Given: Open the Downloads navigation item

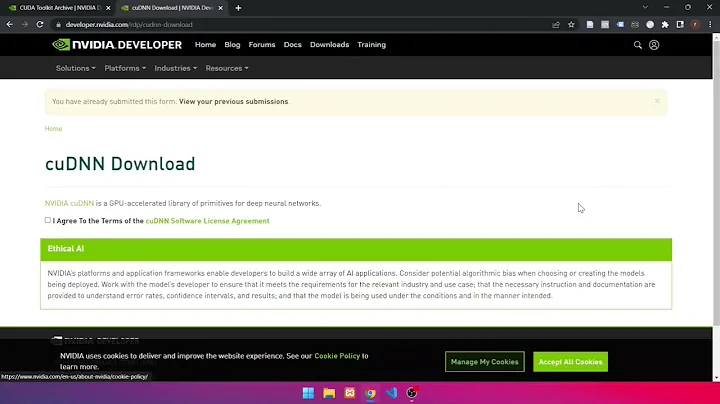Looking at the screenshot, I should [x=329, y=45].
